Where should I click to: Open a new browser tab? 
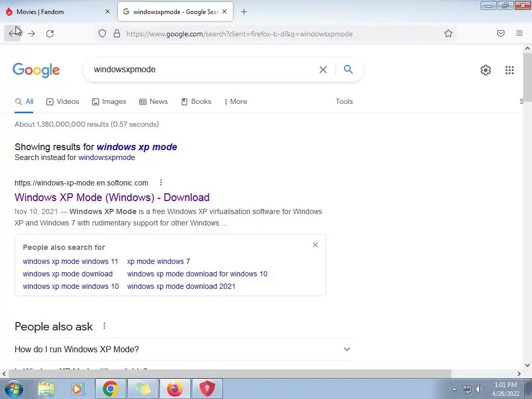[x=244, y=12]
